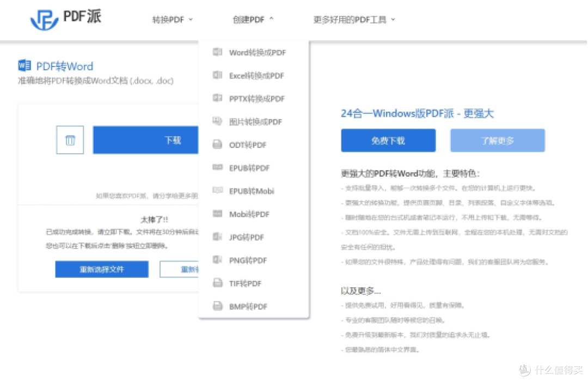This screenshot has height=382, width=588.
Task: Click the Word转换成PDF document icon
Action: 217,52
